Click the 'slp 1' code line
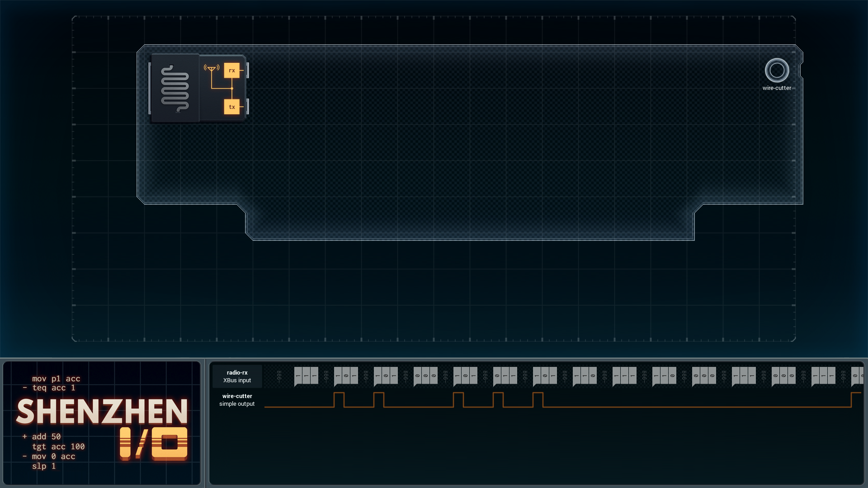The height and width of the screenshot is (488, 868). tap(44, 466)
